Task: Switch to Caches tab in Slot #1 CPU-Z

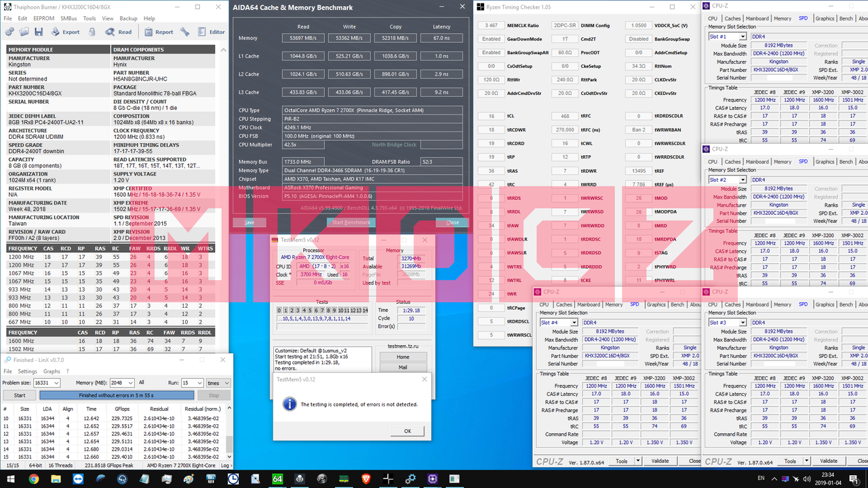Action: [x=732, y=18]
